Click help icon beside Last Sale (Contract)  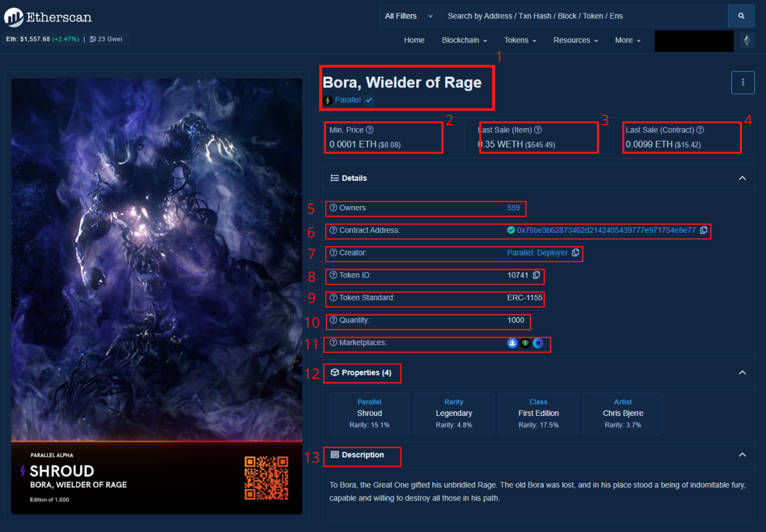click(700, 130)
